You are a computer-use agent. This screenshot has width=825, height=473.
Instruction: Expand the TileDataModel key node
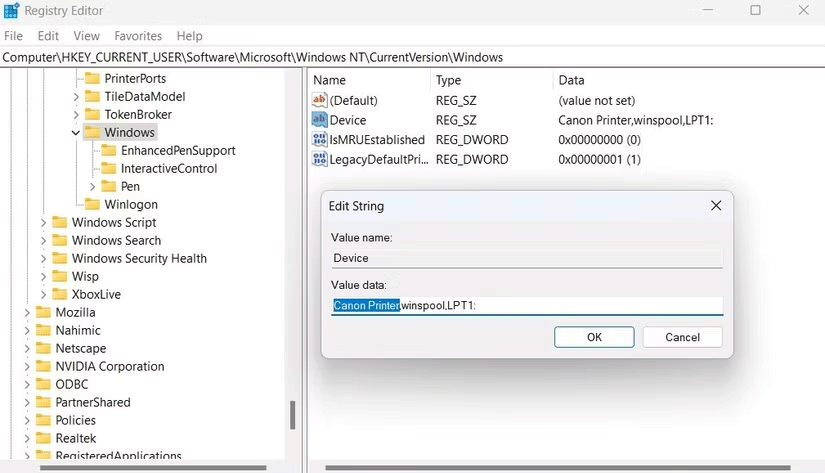76,97
